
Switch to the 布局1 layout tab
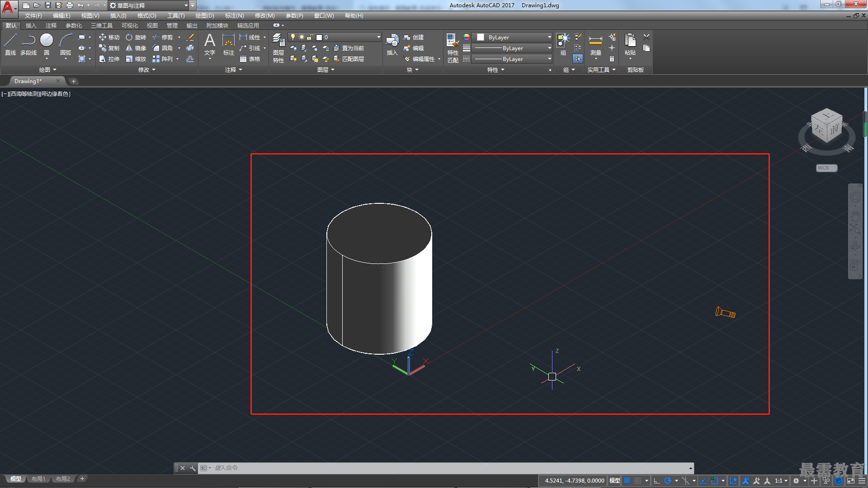point(38,479)
